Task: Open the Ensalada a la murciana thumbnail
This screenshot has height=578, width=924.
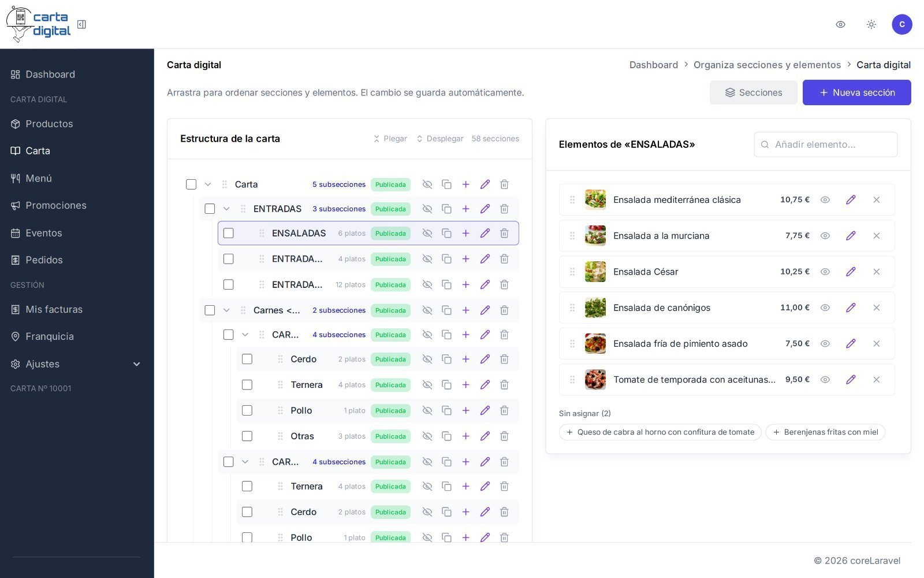Action: (x=595, y=236)
